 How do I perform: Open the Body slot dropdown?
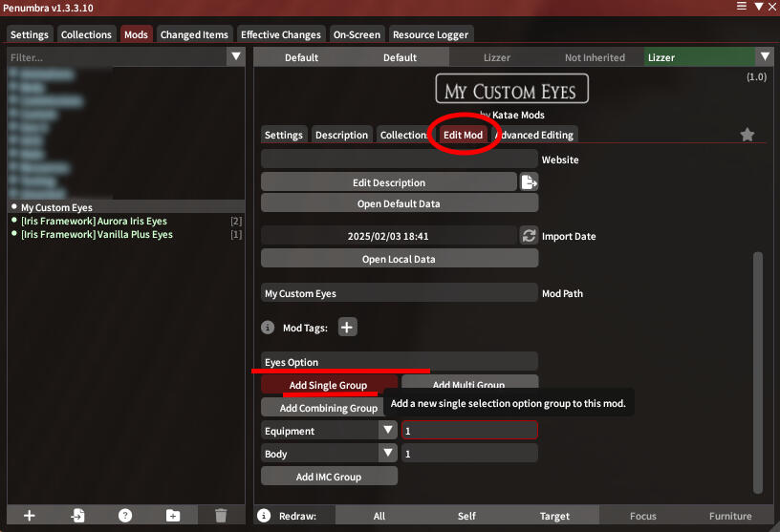(387, 454)
